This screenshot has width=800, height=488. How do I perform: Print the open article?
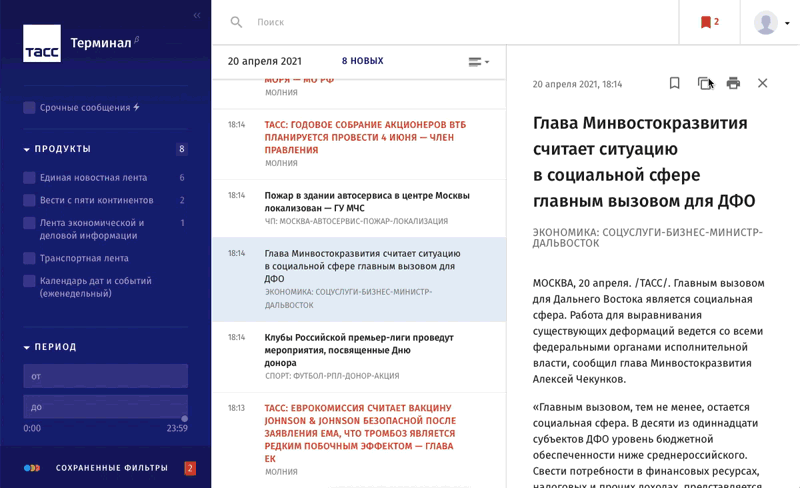(733, 83)
